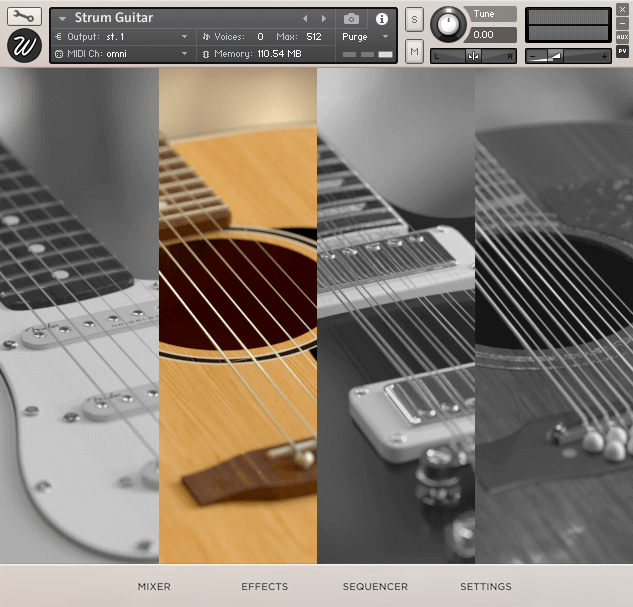The image size is (633, 607).
Task: Minimize the instrument with the minus button
Action: [622, 23]
